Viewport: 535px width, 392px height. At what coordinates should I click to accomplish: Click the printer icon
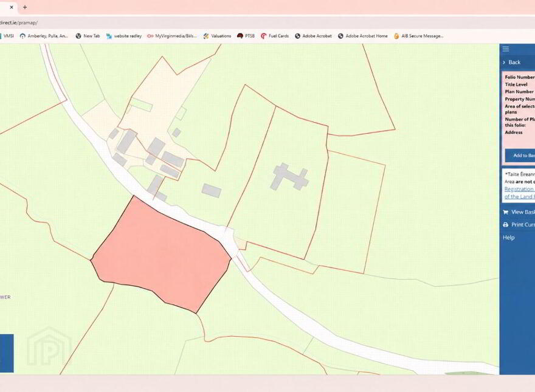tap(506, 225)
